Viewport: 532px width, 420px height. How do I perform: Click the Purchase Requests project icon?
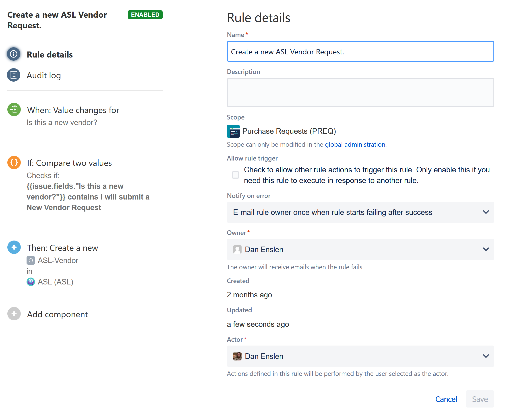[x=233, y=131]
